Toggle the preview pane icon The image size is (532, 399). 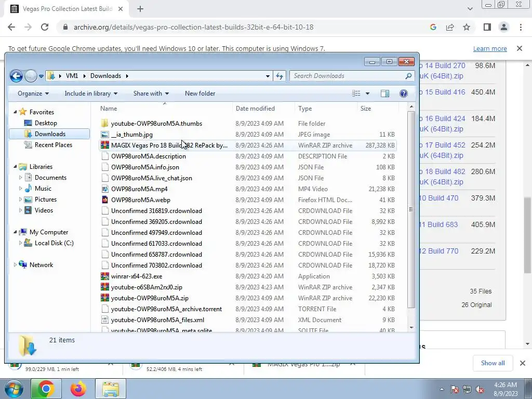[x=385, y=94]
